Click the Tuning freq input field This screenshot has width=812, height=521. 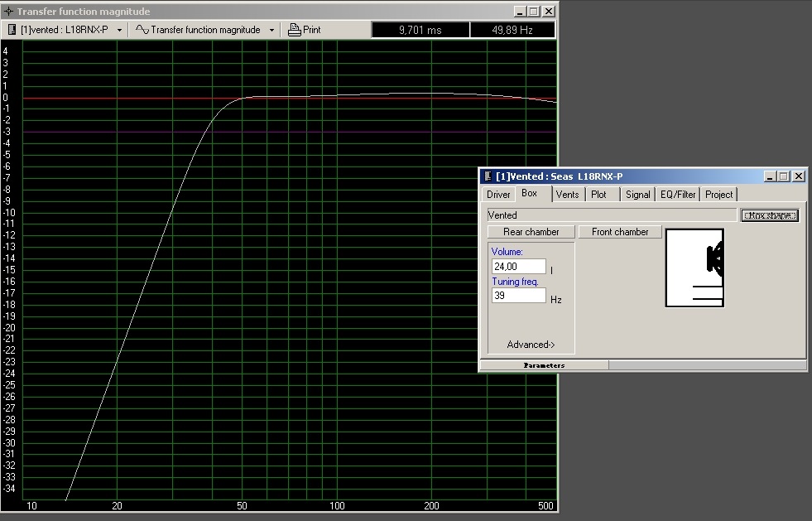coord(518,296)
